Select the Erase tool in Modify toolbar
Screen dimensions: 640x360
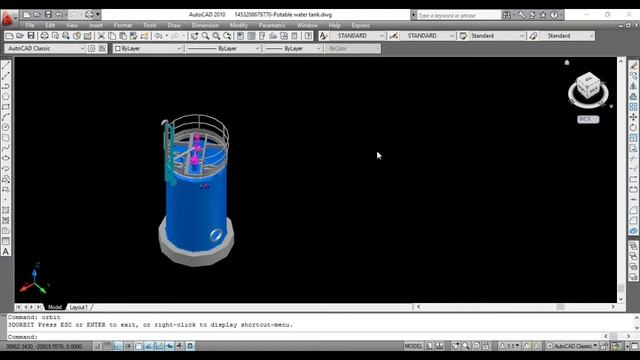(x=633, y=66)
